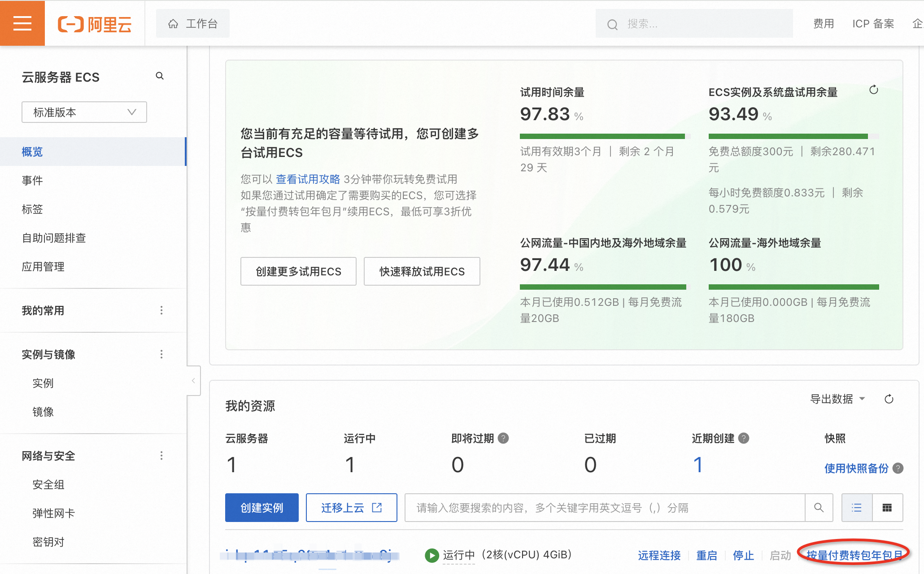Image resolution: width=924 pixels, height=574 pixels.
Task: Collapse the left sidebar panel
Action: (x=193, y=381)
